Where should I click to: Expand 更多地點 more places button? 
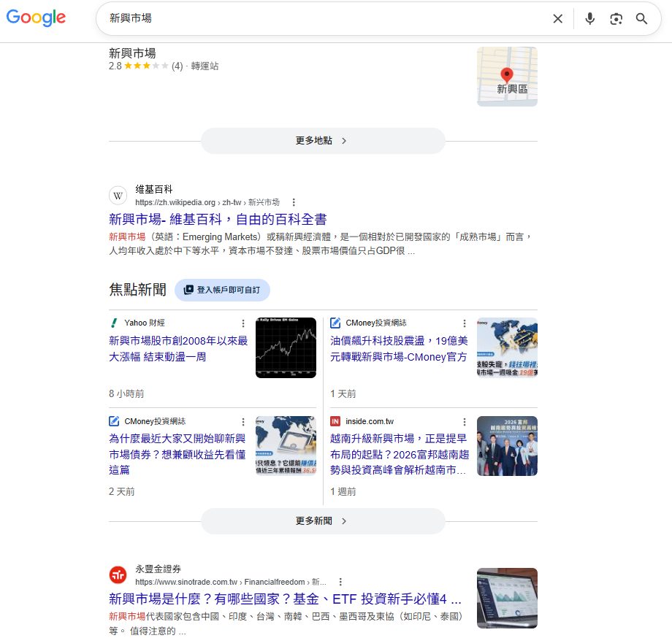pos(323,140)
